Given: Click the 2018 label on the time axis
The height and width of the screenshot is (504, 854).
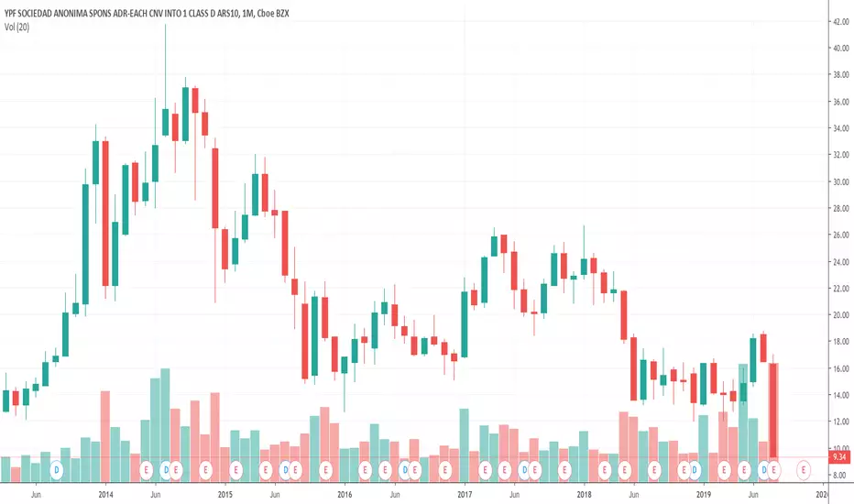Looking at the screenshot, I should pyautogui.click(x=584, y=495).
